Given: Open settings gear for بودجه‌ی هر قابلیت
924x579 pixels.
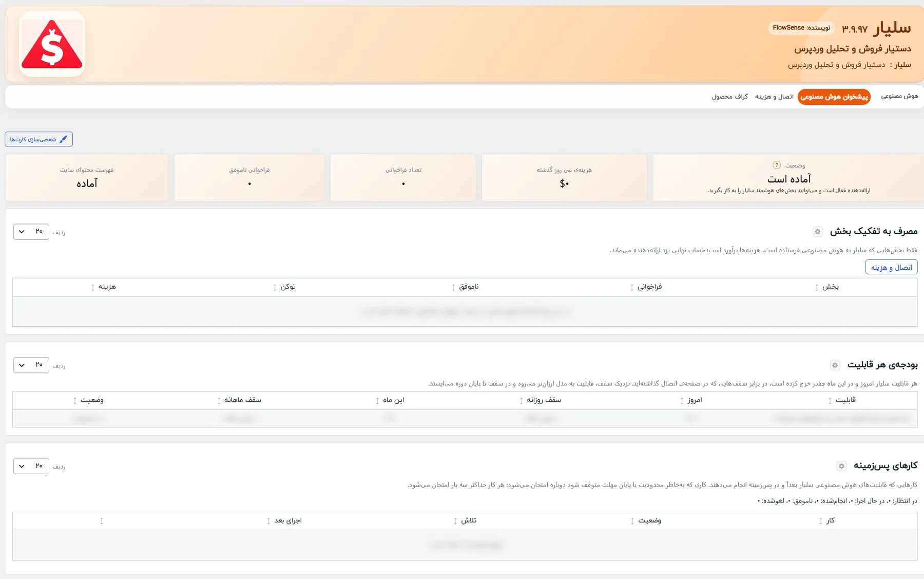Looking at the screenshot, I should (835, 365).
